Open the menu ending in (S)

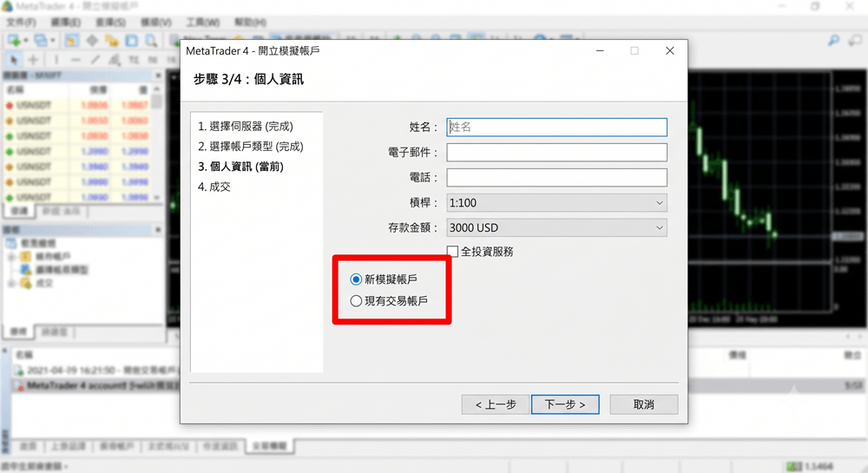coord(110,22)
